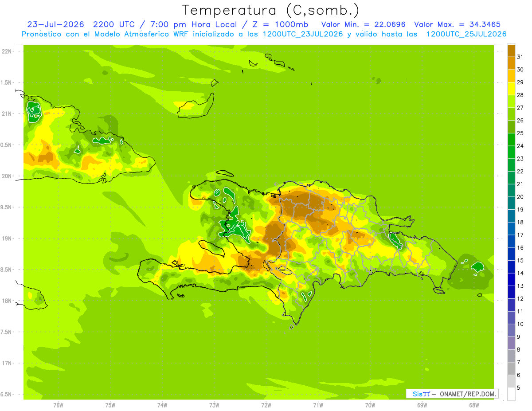The image size is (532, 411).
Task: Click the '76W' longitude label
Action: (58, 405)
